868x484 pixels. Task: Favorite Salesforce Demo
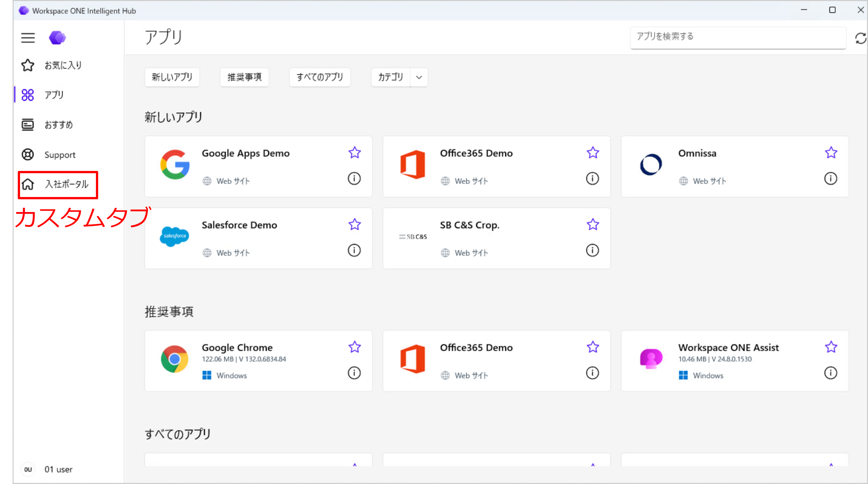(354, 225)
